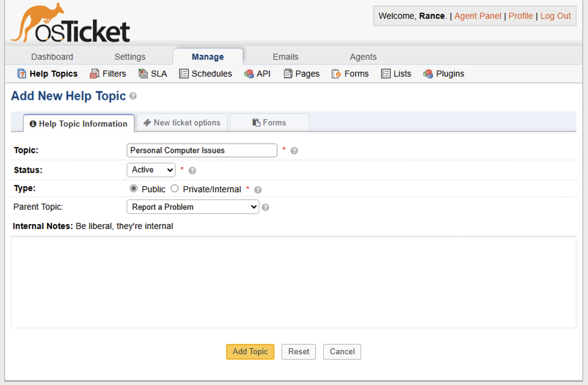Switch to Help Topic Information tab

tap(79, 124)
